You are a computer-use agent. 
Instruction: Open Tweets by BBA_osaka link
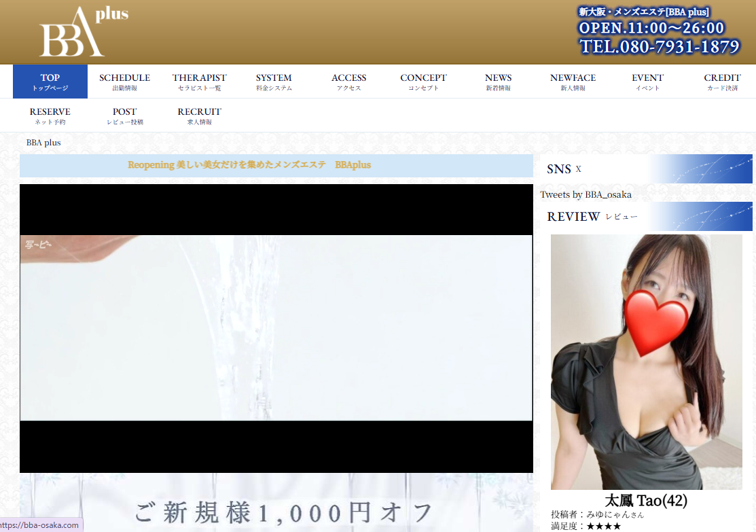[x=586, y=195]
